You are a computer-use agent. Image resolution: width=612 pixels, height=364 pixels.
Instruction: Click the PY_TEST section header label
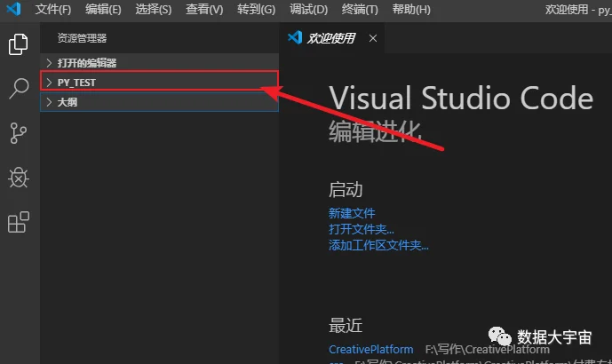click(76, 83)
